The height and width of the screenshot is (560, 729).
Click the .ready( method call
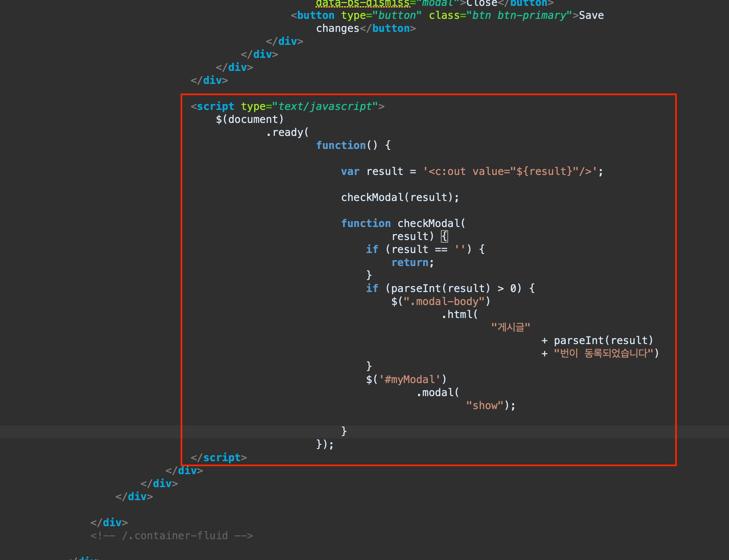point(288,132)
